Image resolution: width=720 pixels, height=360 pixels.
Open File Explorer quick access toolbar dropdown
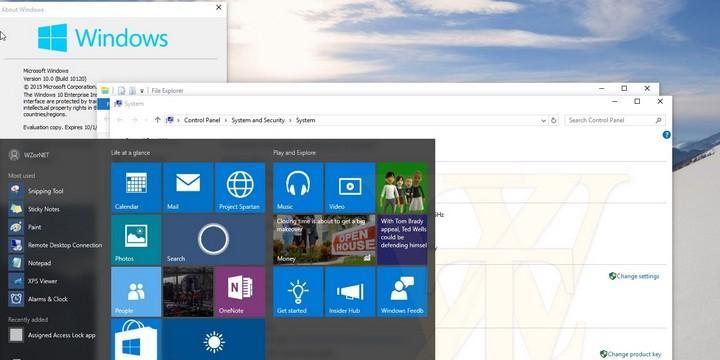click(142, 91)
